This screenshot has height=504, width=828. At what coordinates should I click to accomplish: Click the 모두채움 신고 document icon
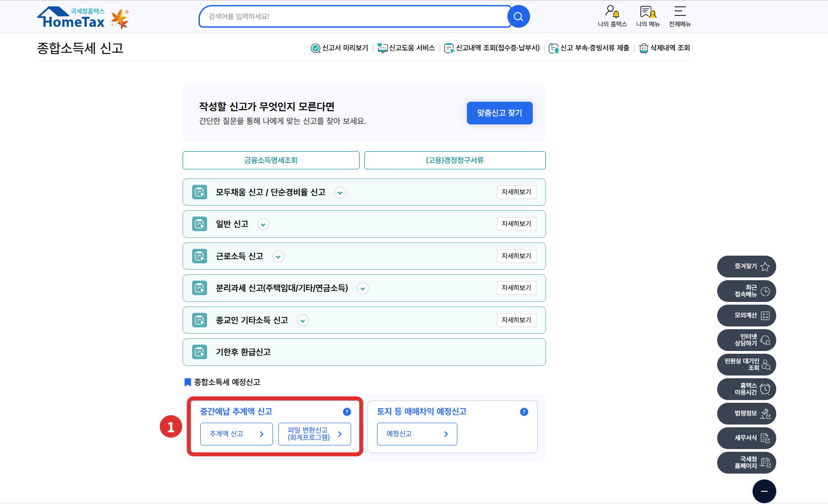[199, 192]
